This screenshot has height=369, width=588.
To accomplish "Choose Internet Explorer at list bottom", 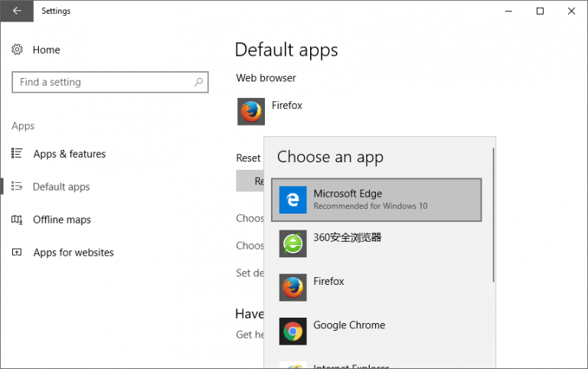I will point(351,364).
